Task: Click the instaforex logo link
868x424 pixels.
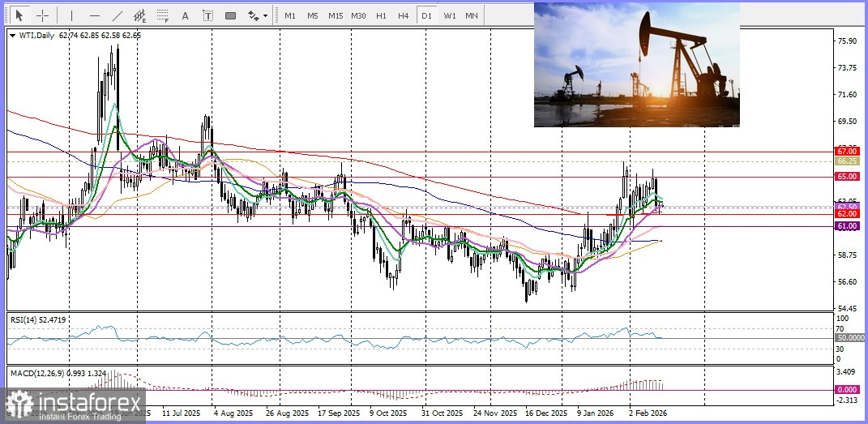Action: tap(73, 405)
